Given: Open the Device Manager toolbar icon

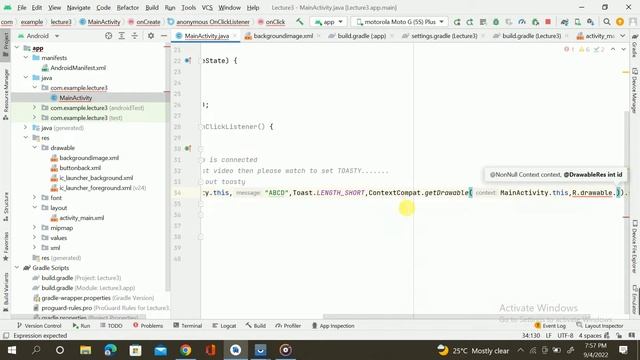Looking at the screenshot, I should coord(578,22).
